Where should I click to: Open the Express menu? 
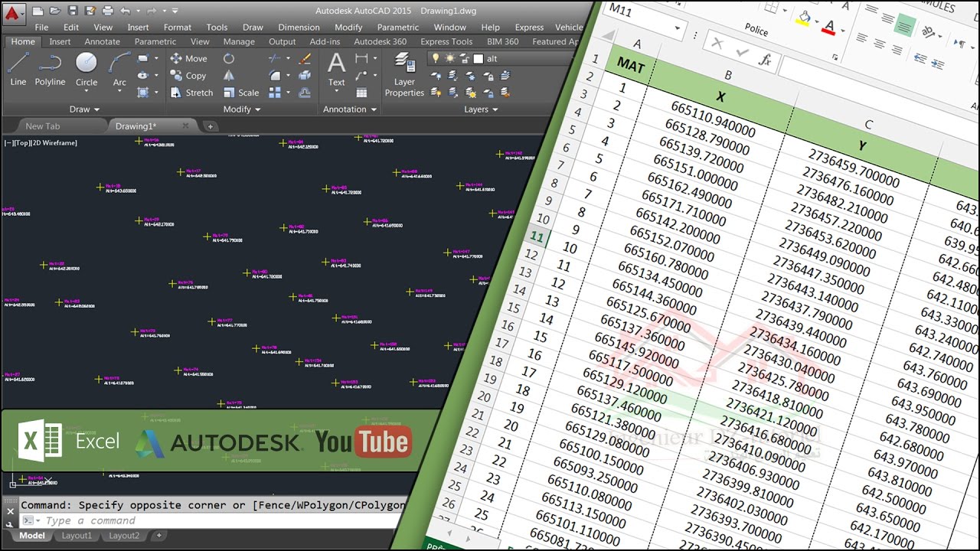529,27
